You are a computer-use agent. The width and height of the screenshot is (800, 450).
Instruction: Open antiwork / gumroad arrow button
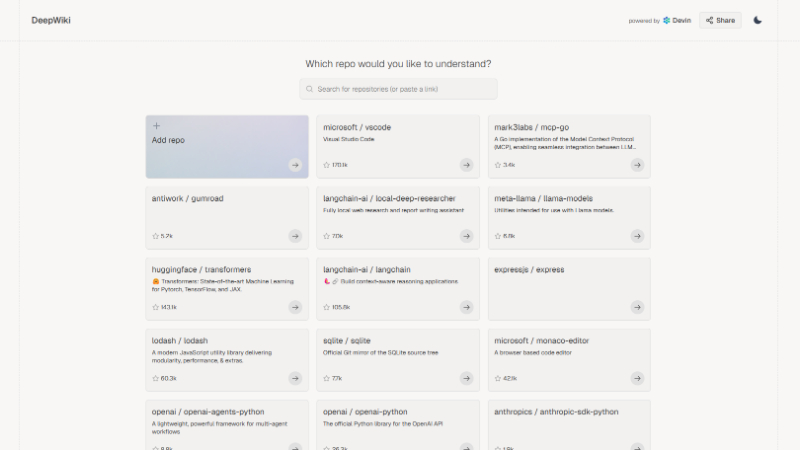tap(295, 236)
